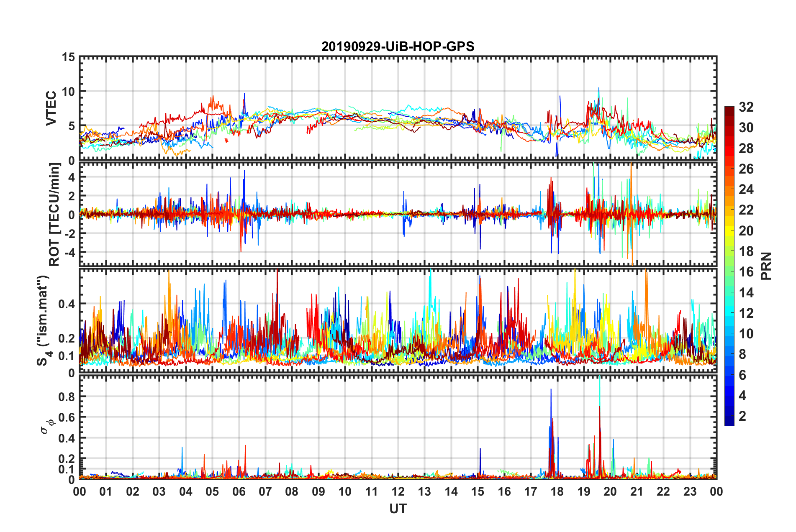This screenshot has height=532, width=796.
Task: Click the 14 hour tick on the UT axis
Action: pos(451,491)
